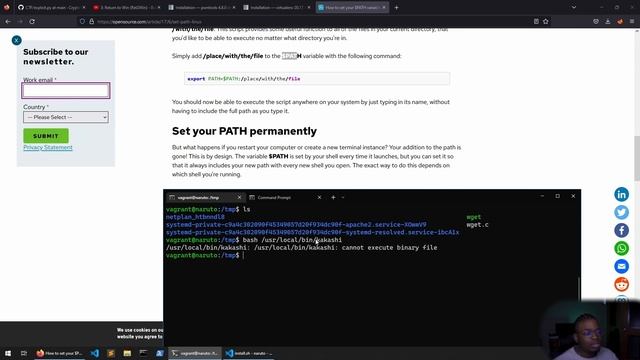Share article via WhatsApp
The height and width of the screenshot is (360, 640).
tap(621, 248)
